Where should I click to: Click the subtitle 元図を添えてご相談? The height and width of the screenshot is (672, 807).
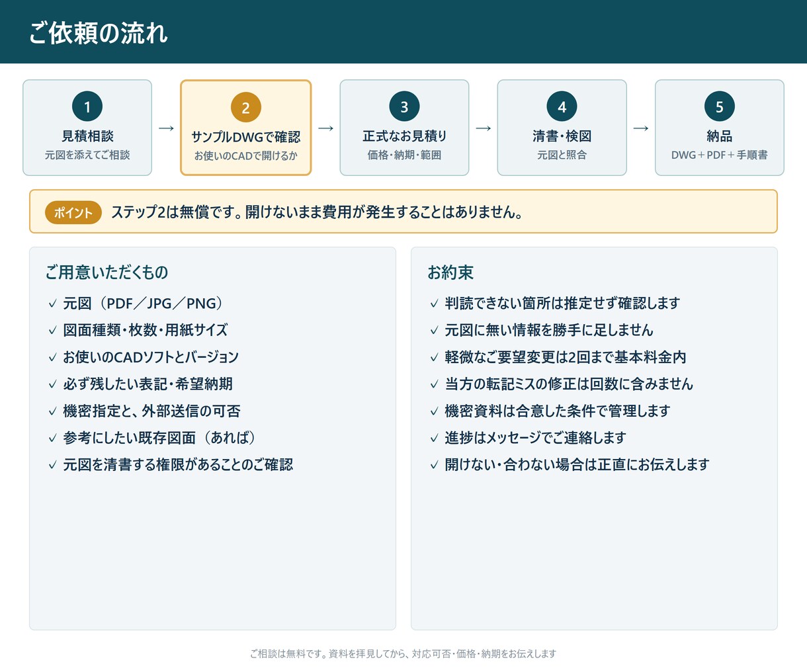[x=87, y=155]
